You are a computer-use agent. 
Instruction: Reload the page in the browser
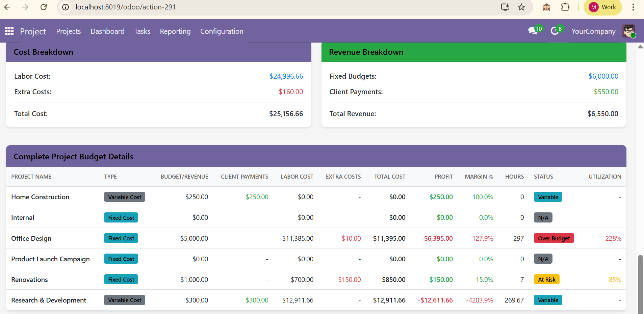click(44, 7)
